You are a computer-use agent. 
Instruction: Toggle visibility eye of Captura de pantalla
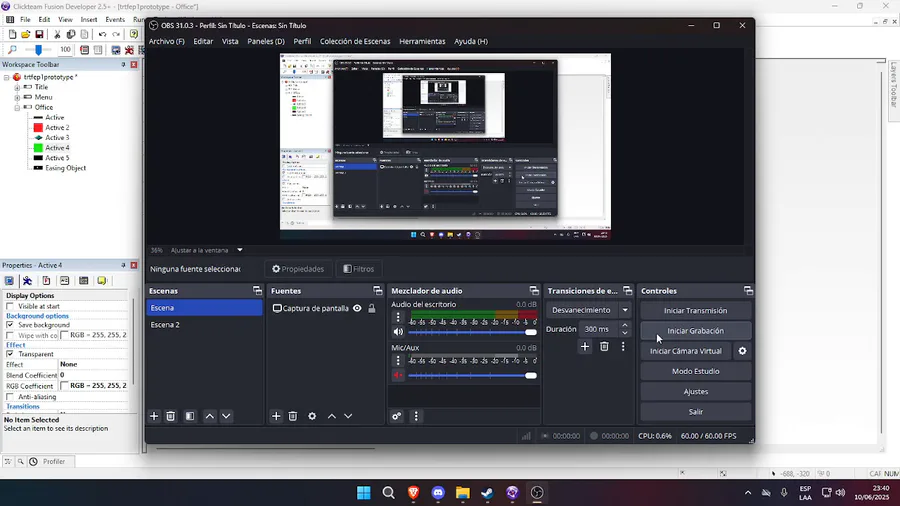coord(357,308)
